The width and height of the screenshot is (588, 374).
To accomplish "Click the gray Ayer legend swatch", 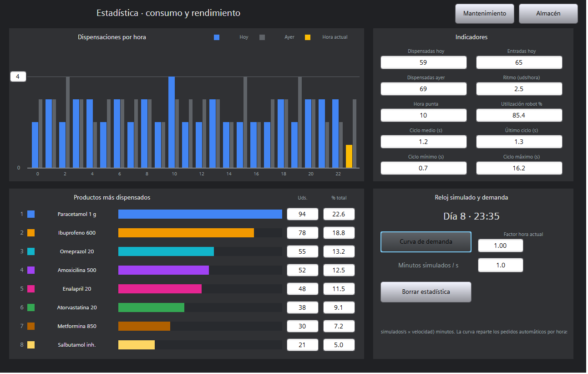I will click(x=262, y=37).
